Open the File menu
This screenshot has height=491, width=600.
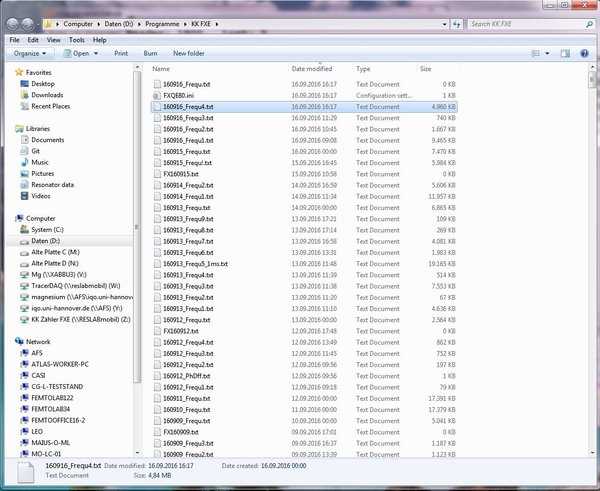[x=14, y=40]
